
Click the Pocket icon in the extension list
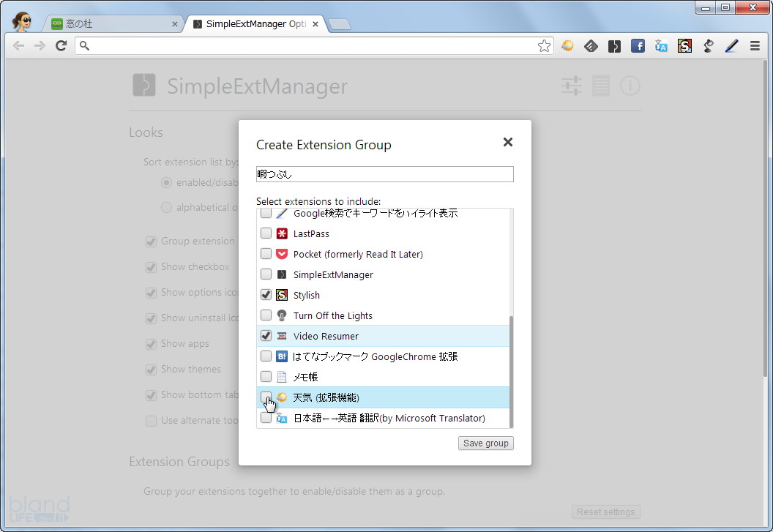coord(282,254)
